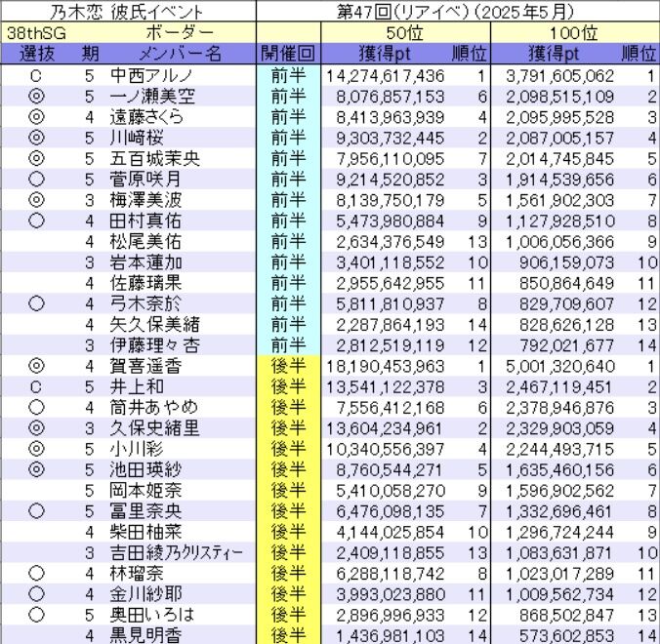Select the 選抜 column header

[x=37, y=54]
